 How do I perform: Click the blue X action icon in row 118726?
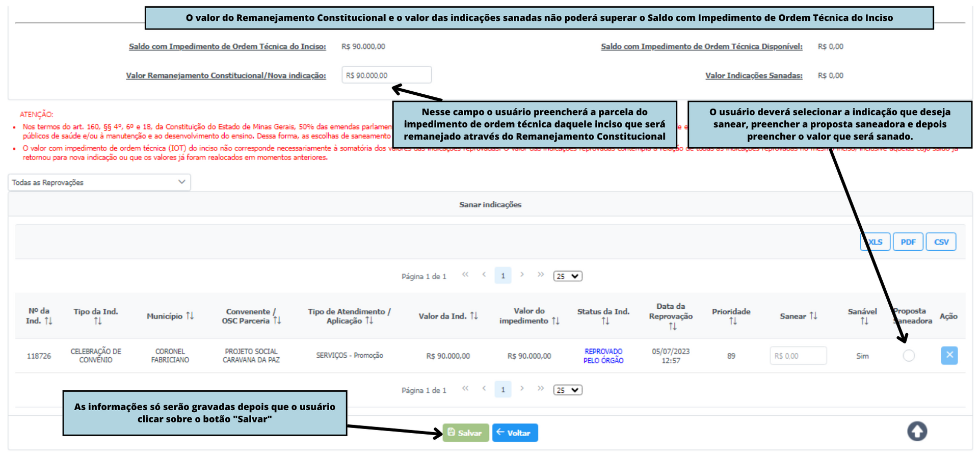(x=949, y=355)
